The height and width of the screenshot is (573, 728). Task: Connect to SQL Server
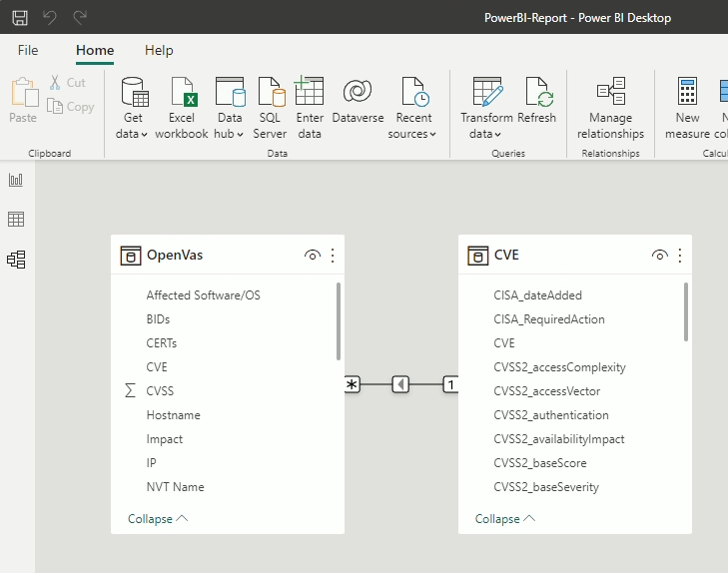coord(270,108)
